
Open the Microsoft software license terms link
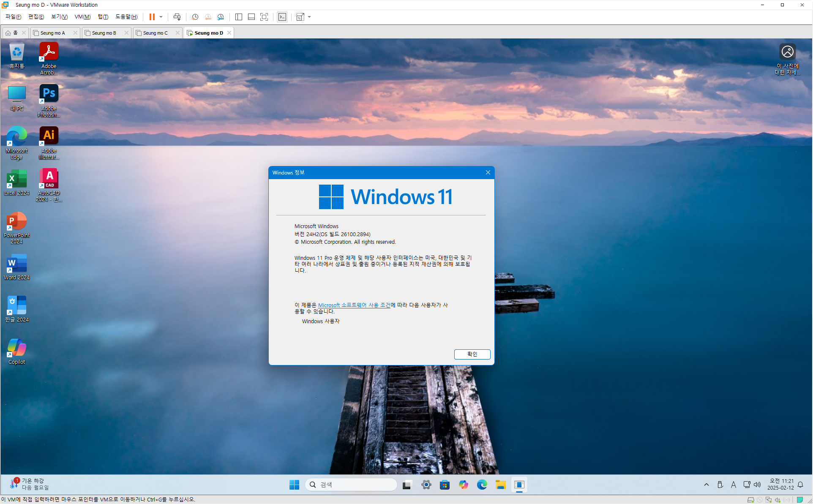pyautogui.click(x=354, y=305)
